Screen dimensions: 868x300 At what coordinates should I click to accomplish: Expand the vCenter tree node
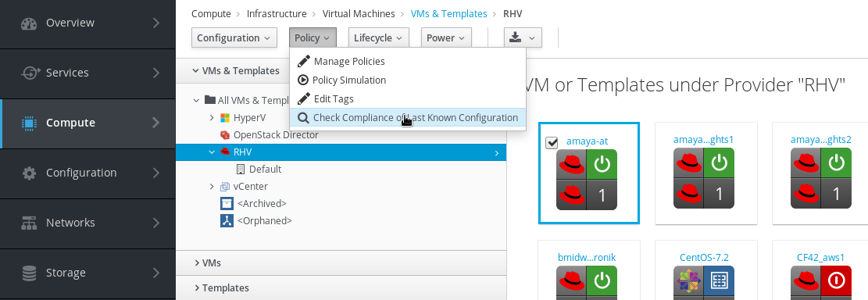pos(212,187)
